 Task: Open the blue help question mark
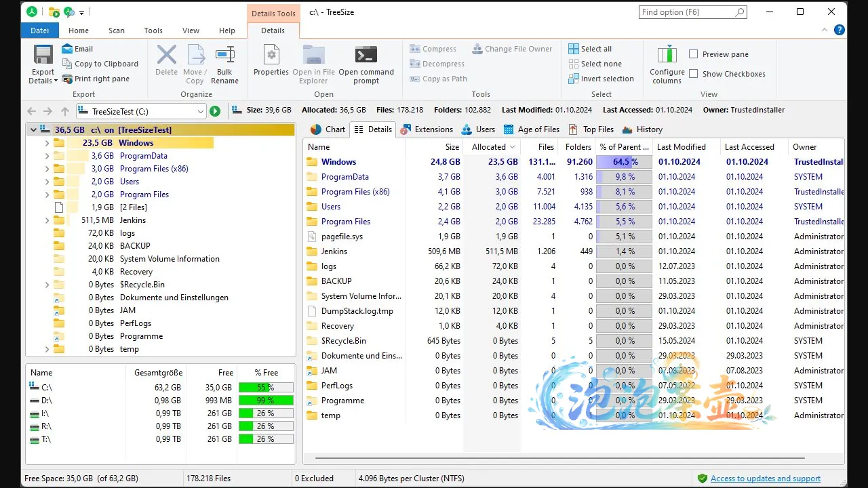point(840,30)
